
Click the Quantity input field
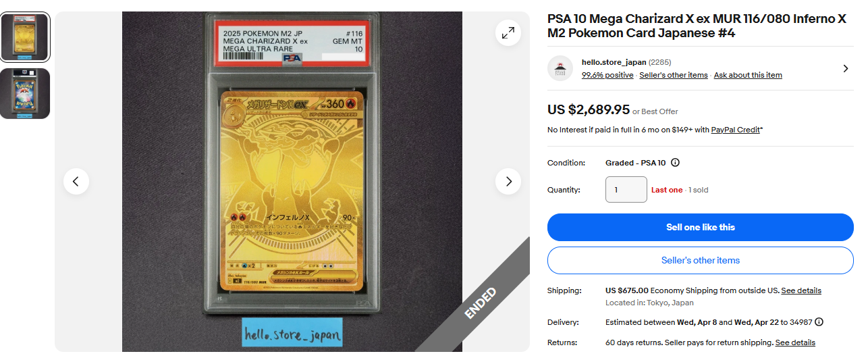pyautogui.click(x=626, y=190)
